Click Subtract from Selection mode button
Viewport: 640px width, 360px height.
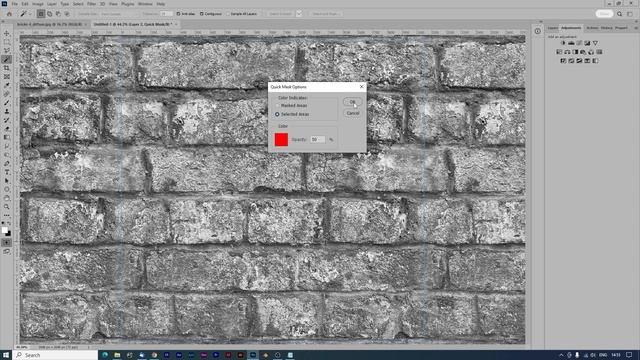point(58,14)
